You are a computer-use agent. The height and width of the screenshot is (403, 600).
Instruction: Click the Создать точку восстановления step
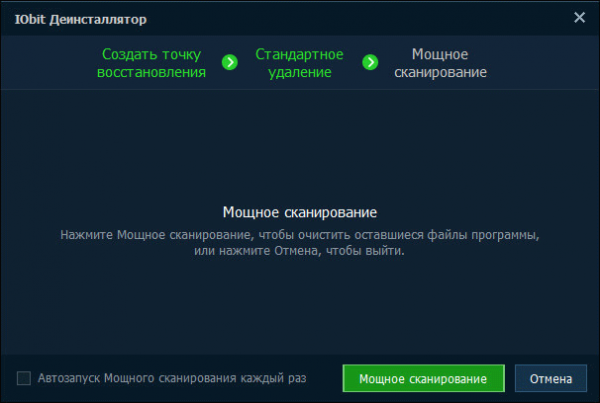click(152, 63)
